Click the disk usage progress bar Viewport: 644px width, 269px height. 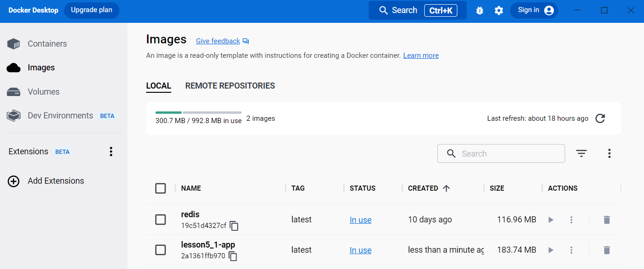pos(198,112)
